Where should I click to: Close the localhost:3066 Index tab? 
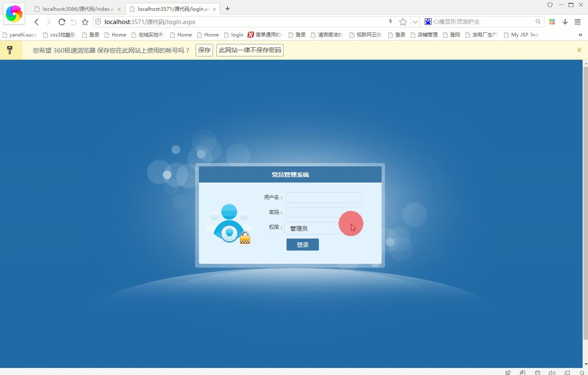119,9
